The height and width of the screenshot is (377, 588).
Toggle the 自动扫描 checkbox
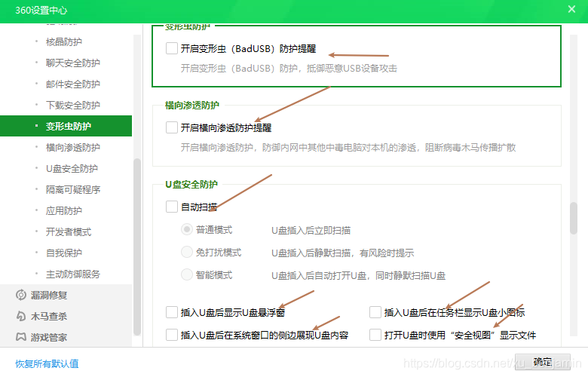(x=172, y=207)
